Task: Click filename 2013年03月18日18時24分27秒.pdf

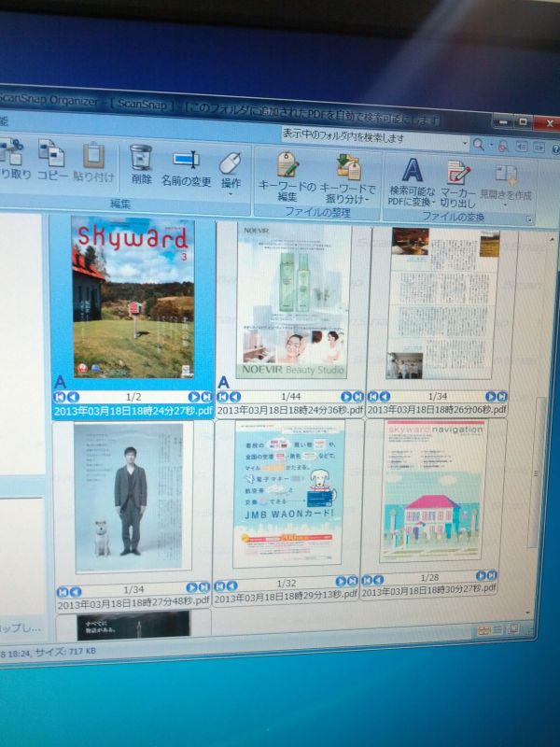Action: [133, 411]
